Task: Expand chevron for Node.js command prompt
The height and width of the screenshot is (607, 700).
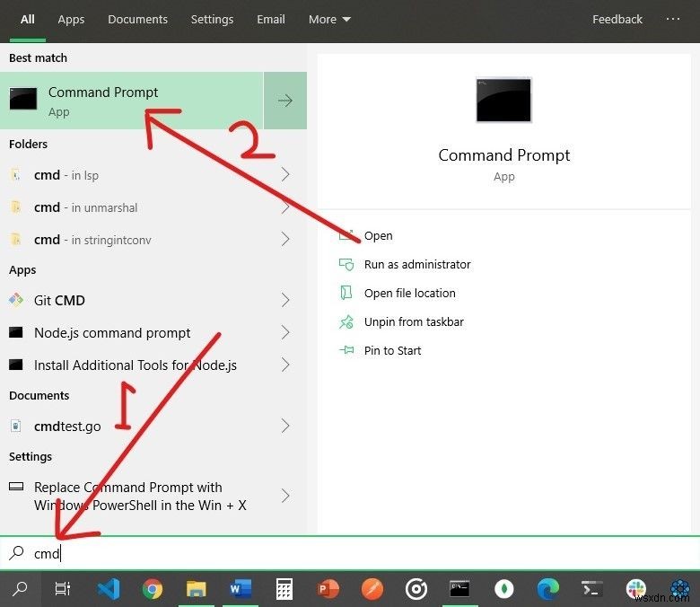Action: pyautogui.click(x=285, y=332)
